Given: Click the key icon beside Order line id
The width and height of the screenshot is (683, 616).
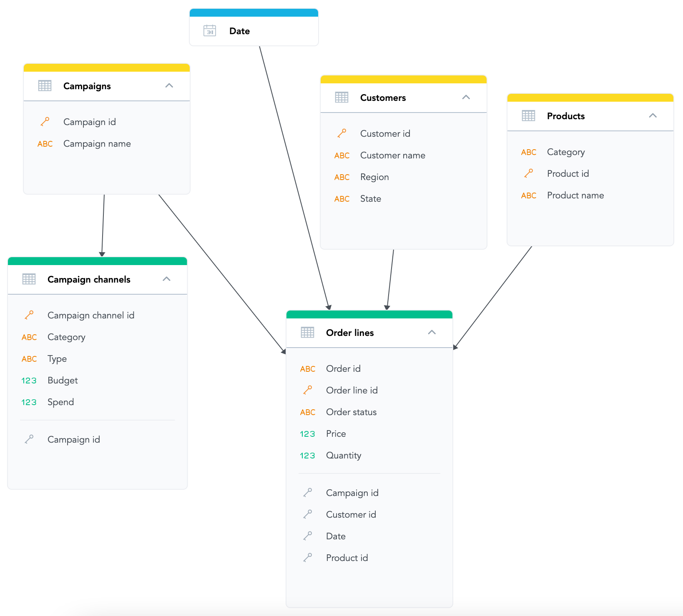Looking at the screenshot, I should pyautogui.click(x=307, y=390).
